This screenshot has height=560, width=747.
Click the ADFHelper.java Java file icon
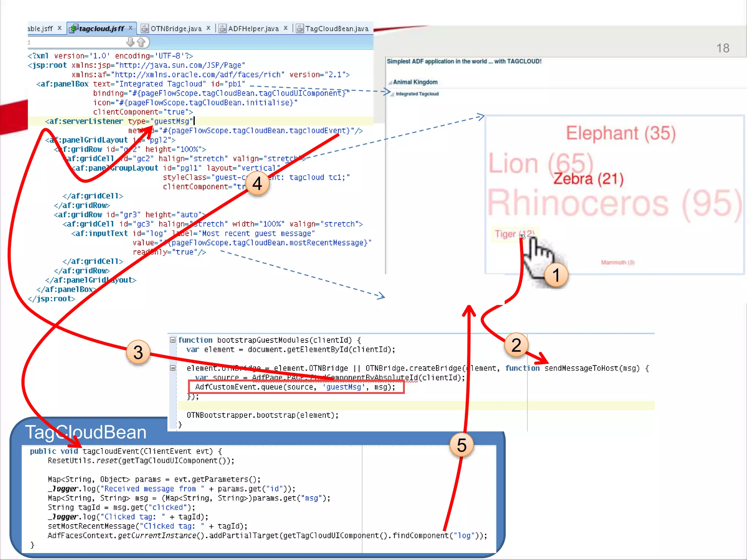[222, 28]
